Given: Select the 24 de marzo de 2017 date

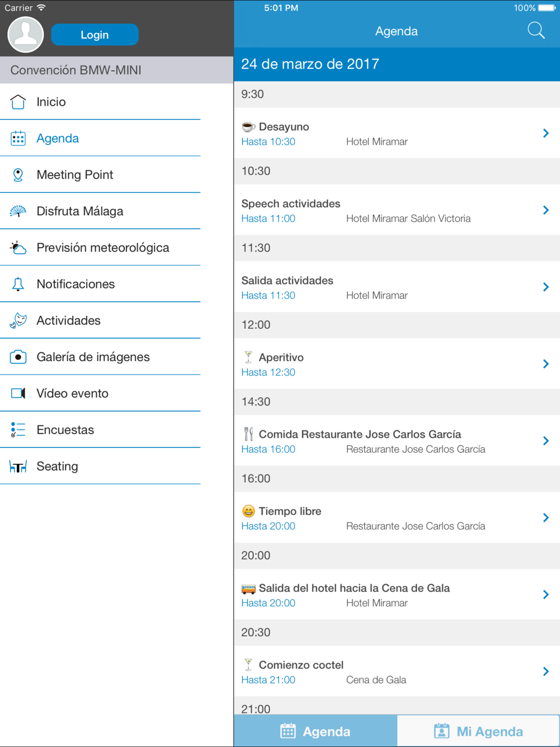Looking at the screenshot, I should (x=310, y=64).
